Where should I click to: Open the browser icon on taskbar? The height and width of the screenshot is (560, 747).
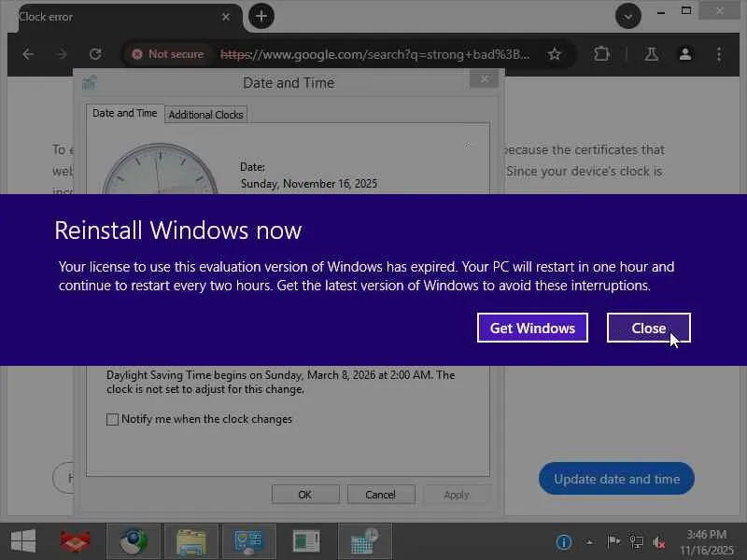click(133, 541)
